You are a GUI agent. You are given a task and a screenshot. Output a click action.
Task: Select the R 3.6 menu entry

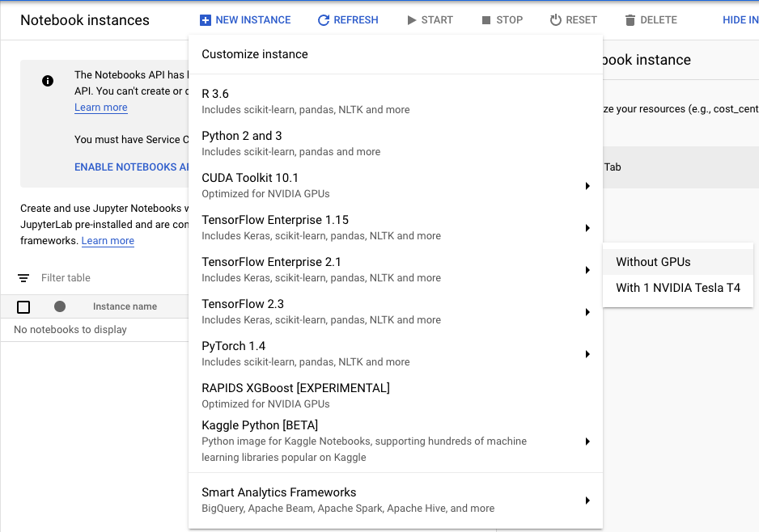[x=396, y=102]
